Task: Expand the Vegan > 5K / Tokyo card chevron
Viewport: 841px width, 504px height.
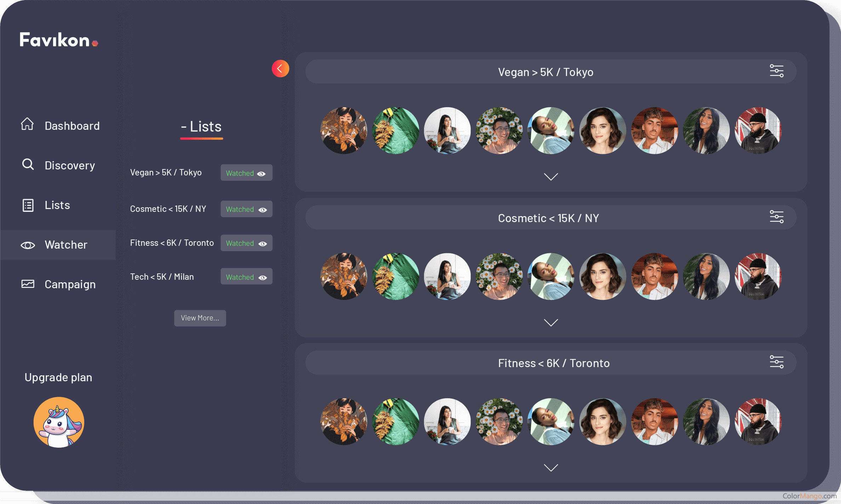Action: coord(551,176)
